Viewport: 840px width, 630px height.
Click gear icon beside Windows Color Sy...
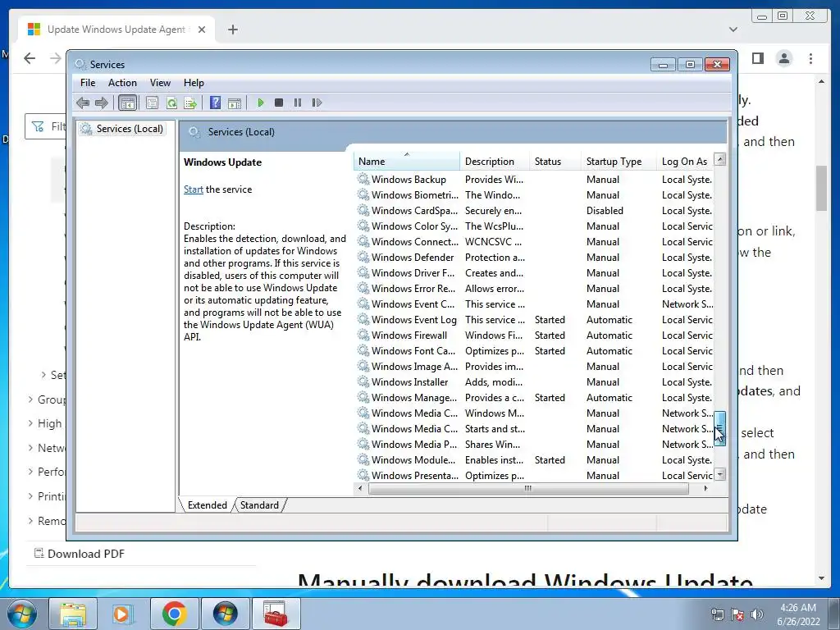pyautogui.click(x=363, y=226)
